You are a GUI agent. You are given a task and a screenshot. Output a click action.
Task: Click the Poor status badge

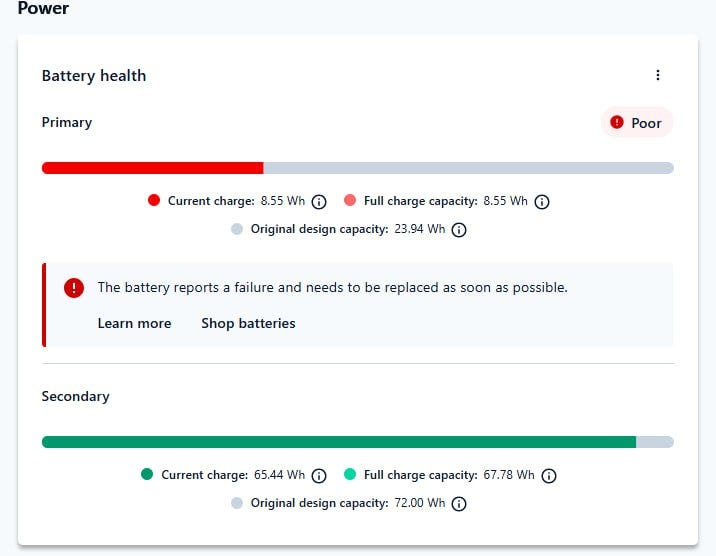tap(637, 122)
